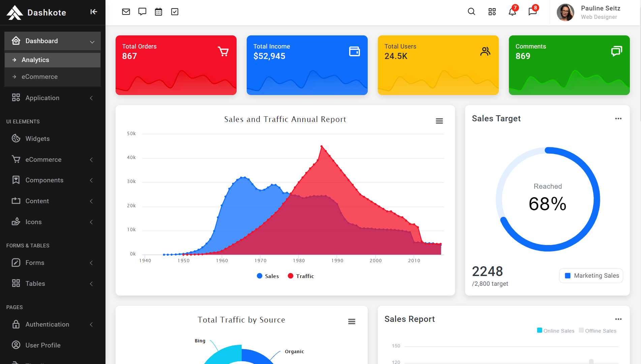Click the Dashkote logo icon
This screenshot has height=364, width=641.
click(14, 12)
